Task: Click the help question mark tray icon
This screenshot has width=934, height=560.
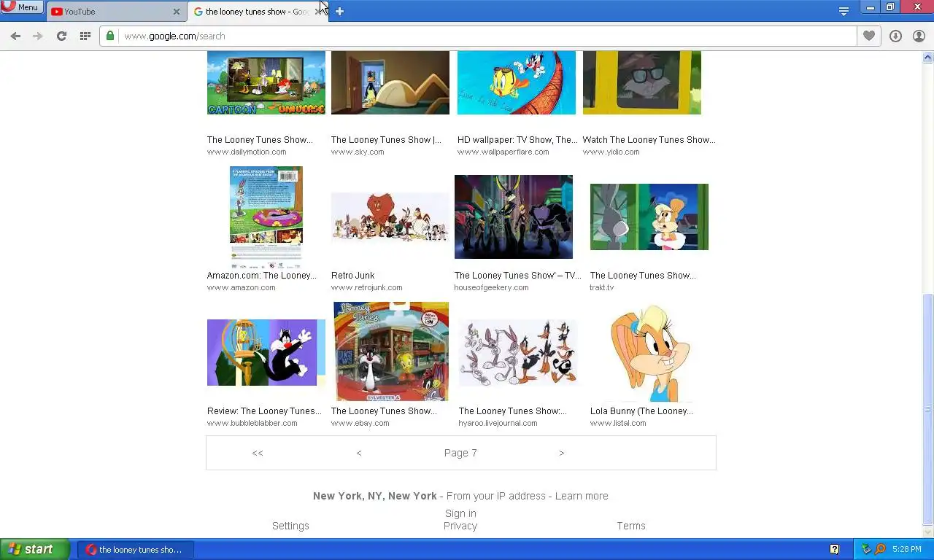Action: pos(834,549)
